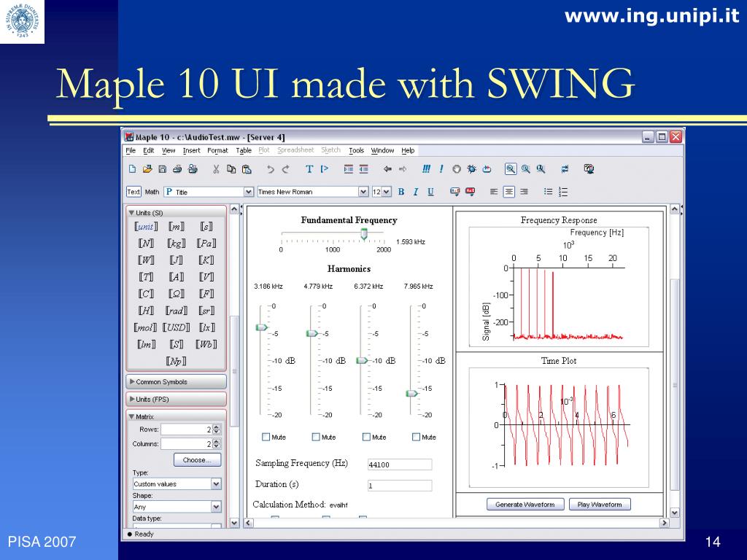Click the indent section icon

[x=349, y=168]
